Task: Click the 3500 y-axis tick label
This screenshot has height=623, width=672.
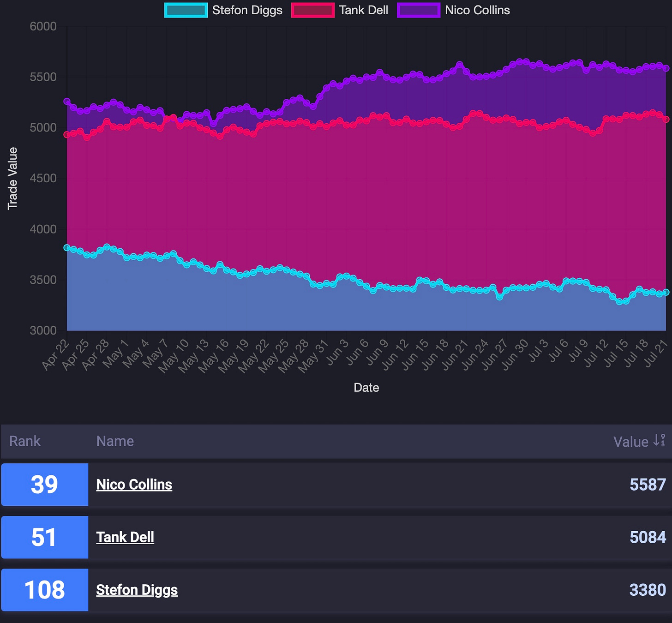Action: (x=43, y=280)
